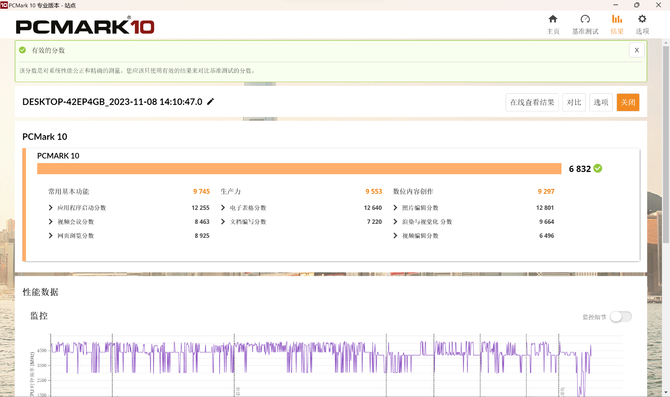Image resolution: width=670 pixels, height=397 pixels.
Task: Expand the video editing score (6 496) row
Action: [x=473, y=236]
